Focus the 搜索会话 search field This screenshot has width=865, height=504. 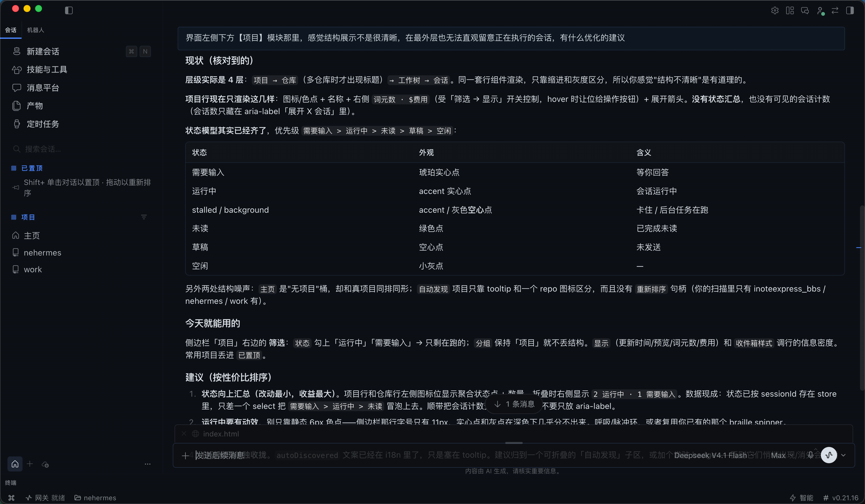click(81, 149)
